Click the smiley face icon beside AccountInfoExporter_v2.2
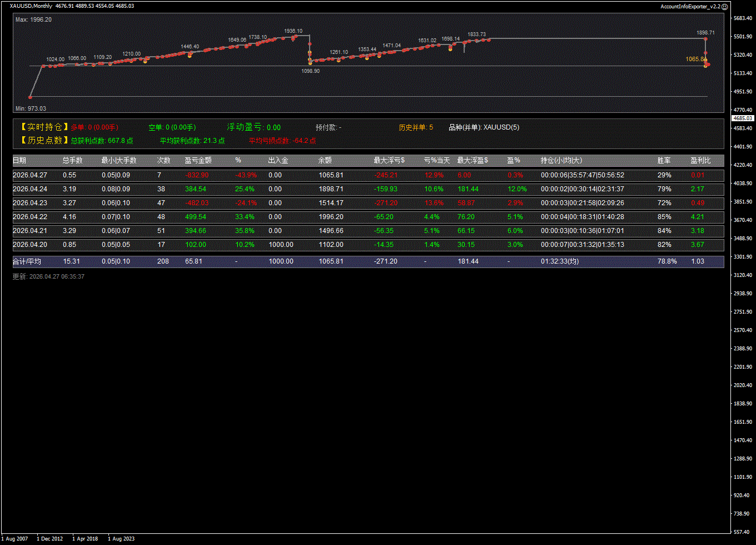 point(724,6)
